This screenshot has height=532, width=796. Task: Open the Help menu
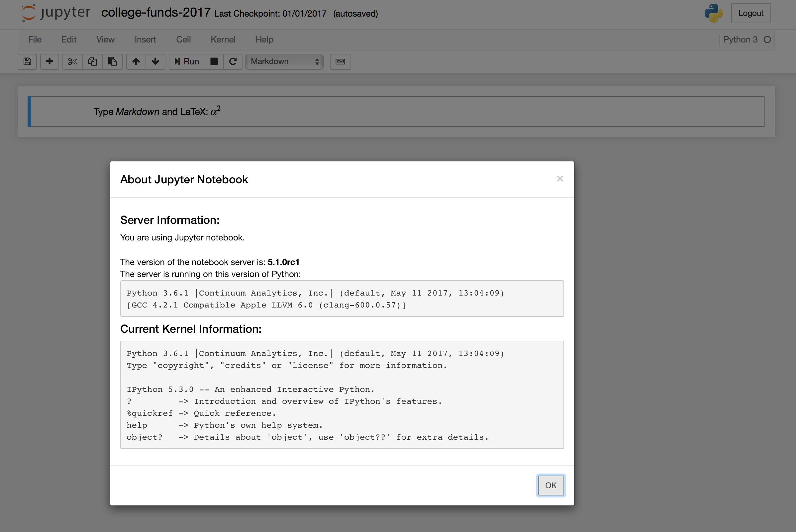click(x=264, y=40)
